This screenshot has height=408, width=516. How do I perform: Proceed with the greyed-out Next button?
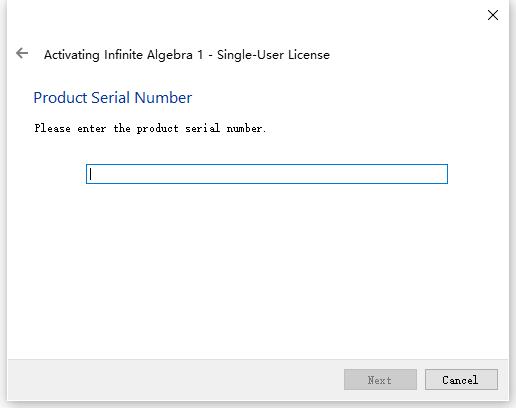(380, 379)
